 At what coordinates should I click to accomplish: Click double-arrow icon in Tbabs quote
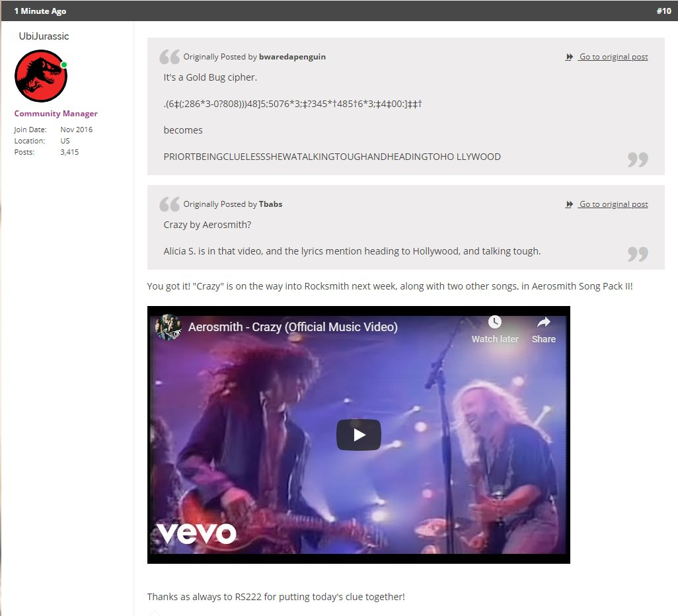[569, 204]
